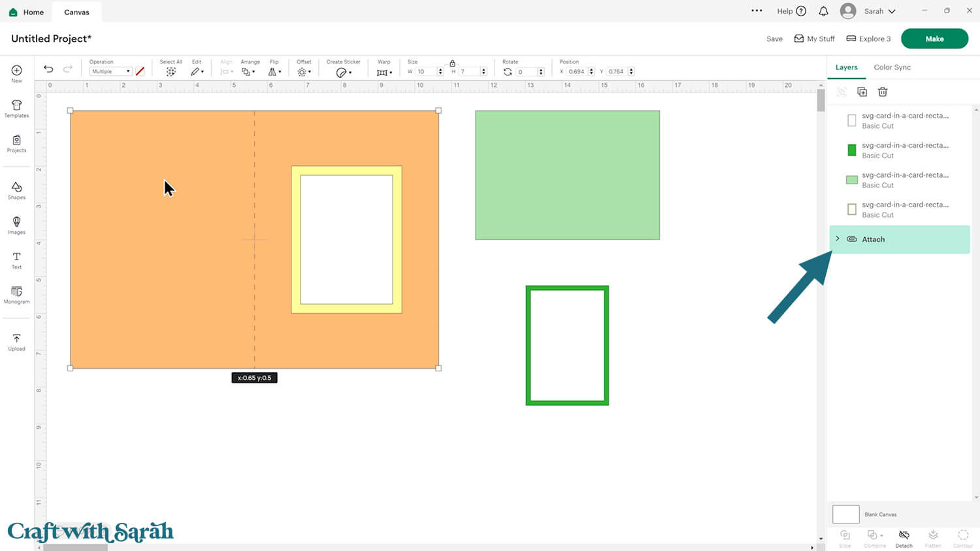Click Save in the top bar
Screen dimensions: 980x551
click(x=774, y=39)
